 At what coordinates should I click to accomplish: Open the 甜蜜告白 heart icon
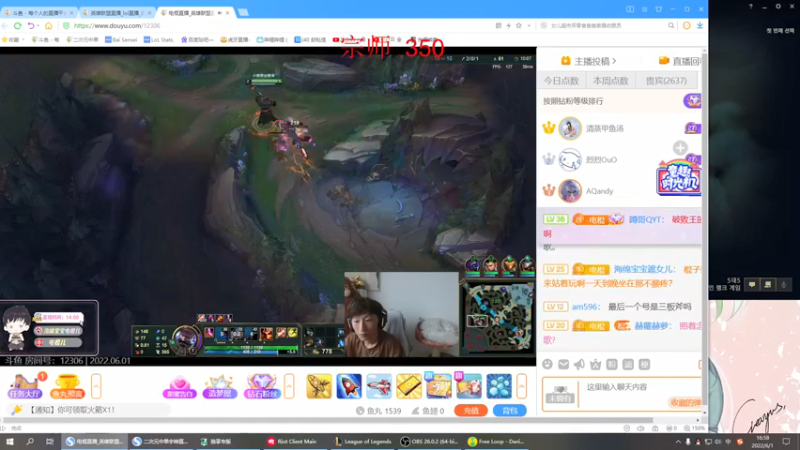coord(179,386)
